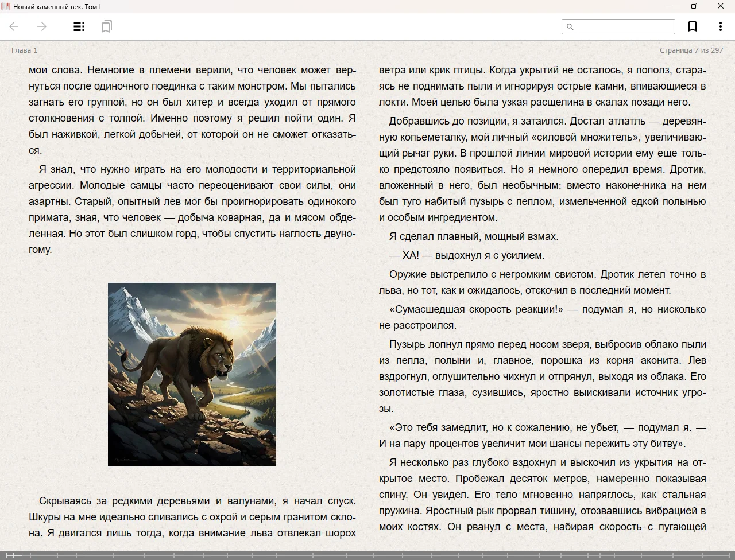This screenshot has height=560, width=735.
Task: Go back with the left arrow
Action: 14,26
